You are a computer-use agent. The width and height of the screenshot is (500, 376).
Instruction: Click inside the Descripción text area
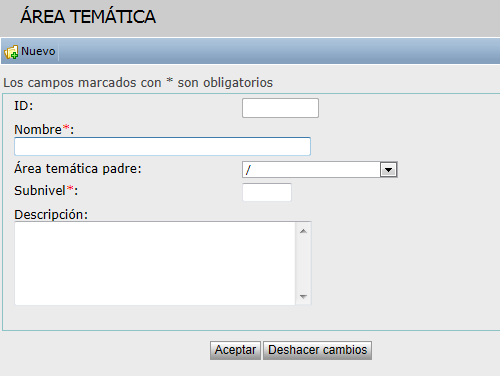tap(155, 263)
